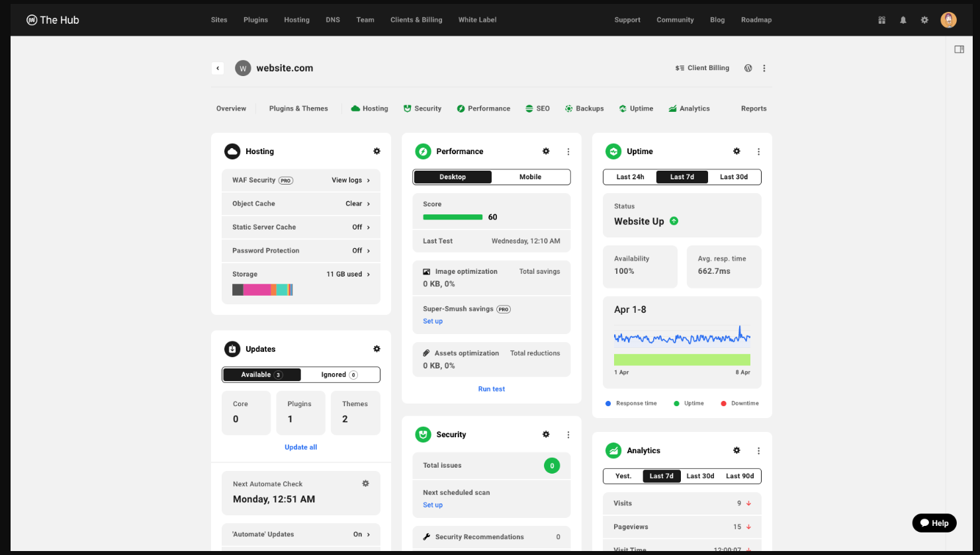This screenshot has height=555, width=980.
Task: Open the Clients & Billing menu
Action: [x=416, y=20]
